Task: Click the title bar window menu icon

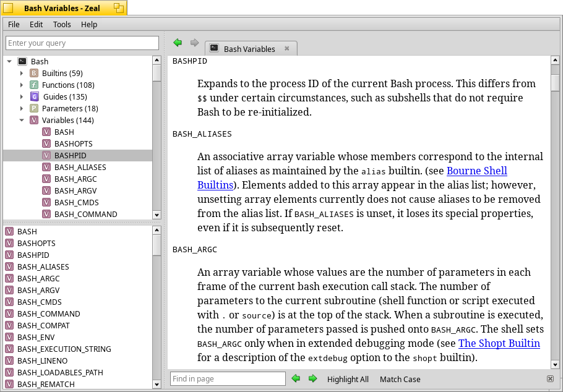Action: pyautogui.click(x=8, y=8)
